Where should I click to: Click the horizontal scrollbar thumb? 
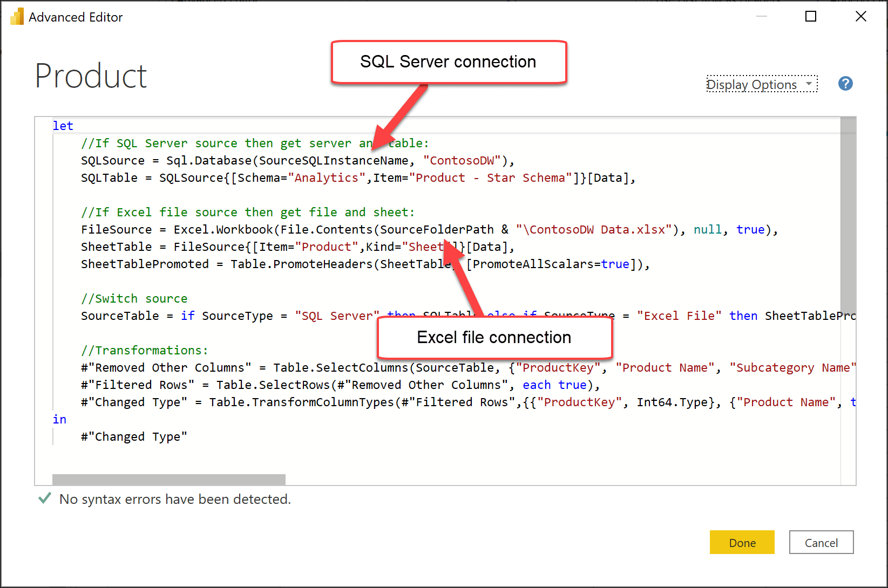pos(169,480)
